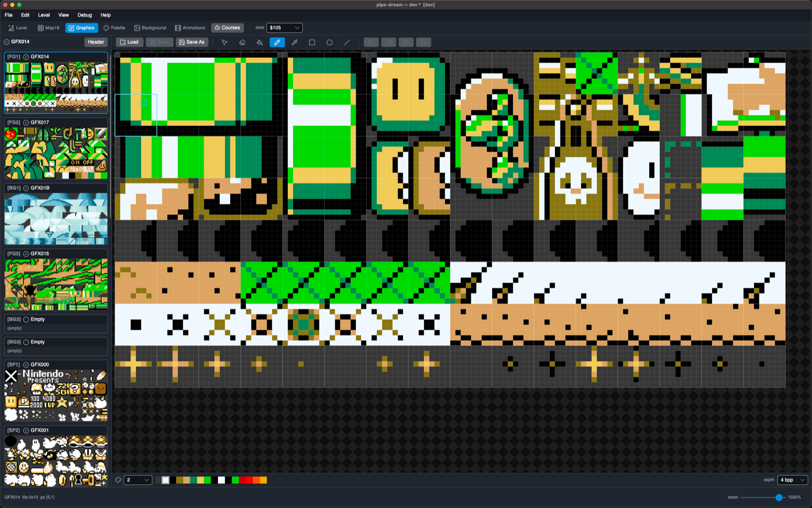
Task: Pick the tan color swatch
Action: click(x=187, y=480)
